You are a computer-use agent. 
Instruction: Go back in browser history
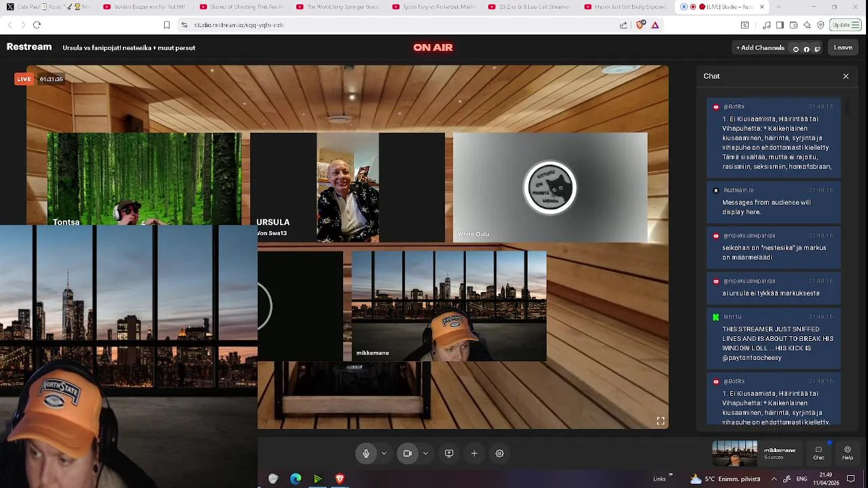(x=9, y=25)
